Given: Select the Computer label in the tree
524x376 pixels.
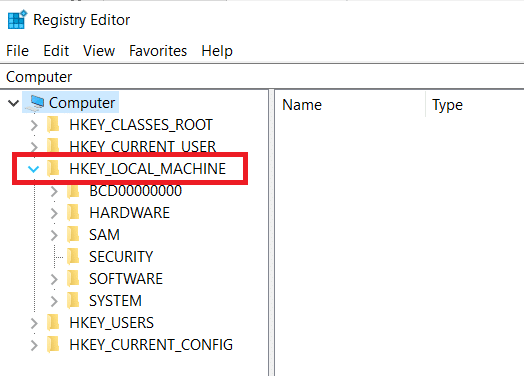Looking at the screenshot, I should pos(82,103).
